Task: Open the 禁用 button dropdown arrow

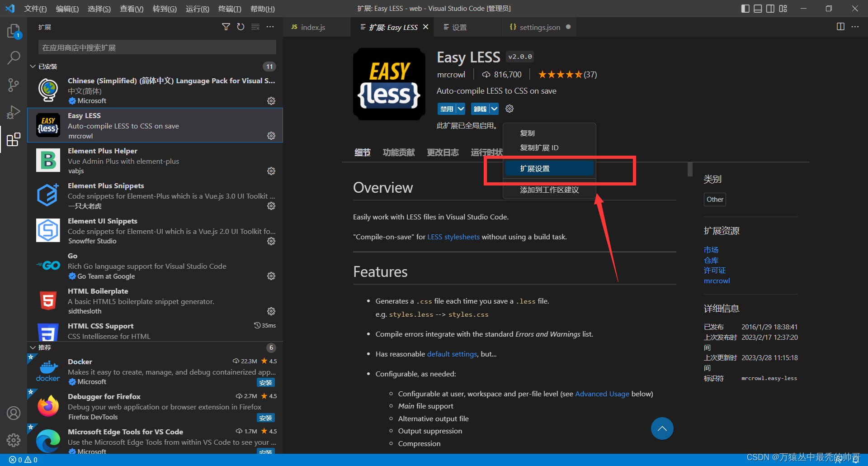Action: tap(460, 109)
